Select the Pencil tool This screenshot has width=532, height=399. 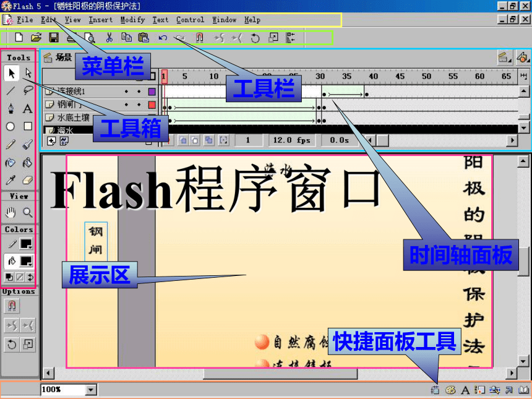[11, 145]
